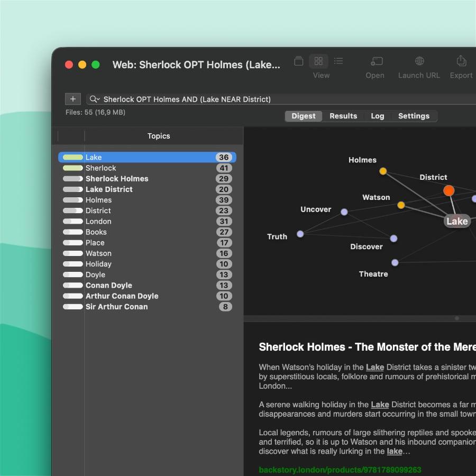Switch to the list view icon in the toolbar
The height and width of the screenshot is (476, 476).
tap(338, 61)
